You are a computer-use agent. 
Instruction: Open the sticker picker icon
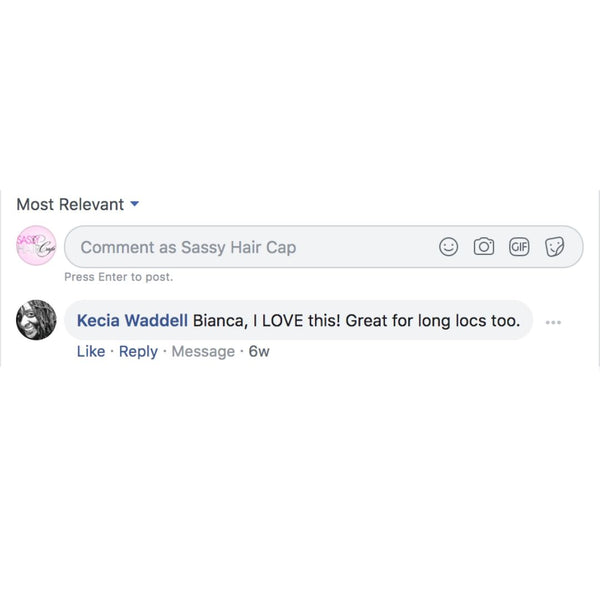coord(554,247)
